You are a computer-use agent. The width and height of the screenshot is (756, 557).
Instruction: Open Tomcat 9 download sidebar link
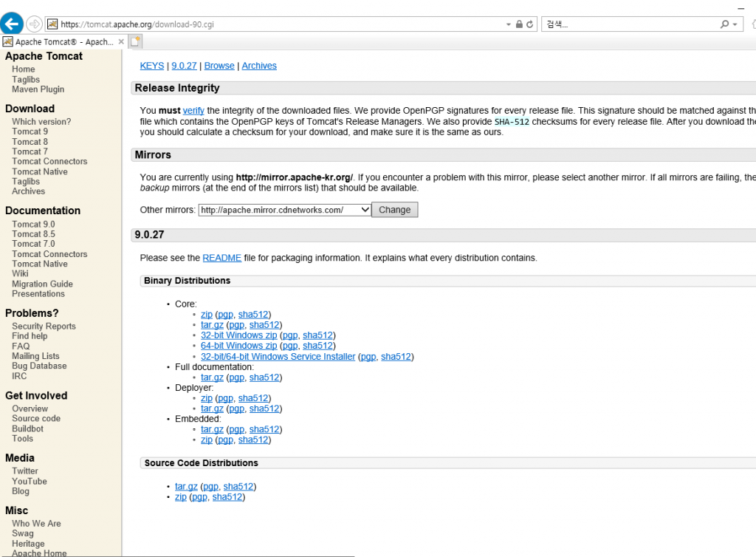(30, 131)
